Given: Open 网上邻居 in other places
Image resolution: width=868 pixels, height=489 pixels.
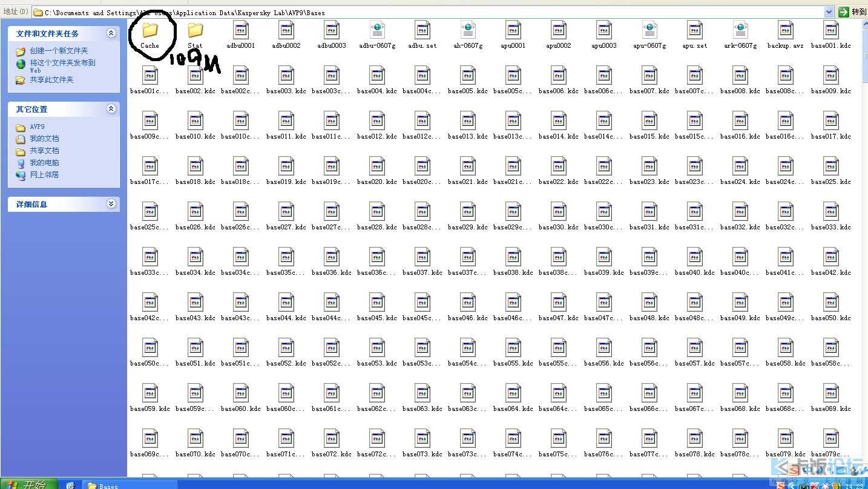Looking at the screenshot, I should tap(44, 175).
